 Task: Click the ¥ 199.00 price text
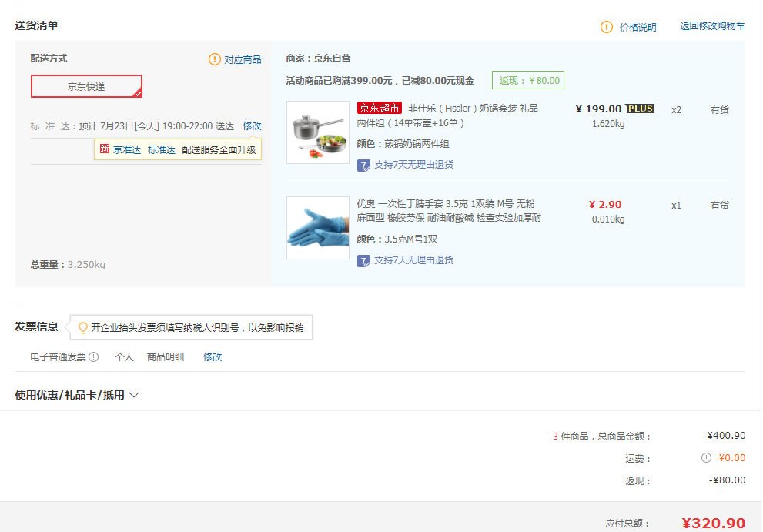click(598, 109)
